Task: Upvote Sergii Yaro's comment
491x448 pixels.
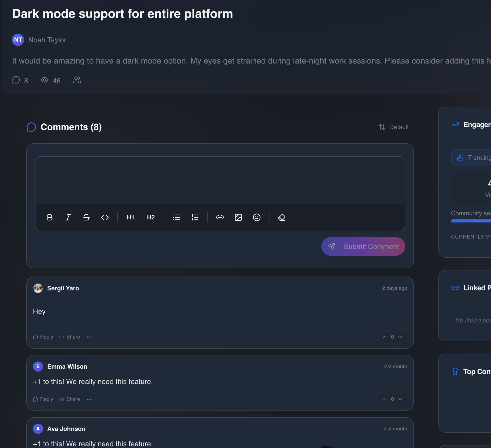Action: 385,337
